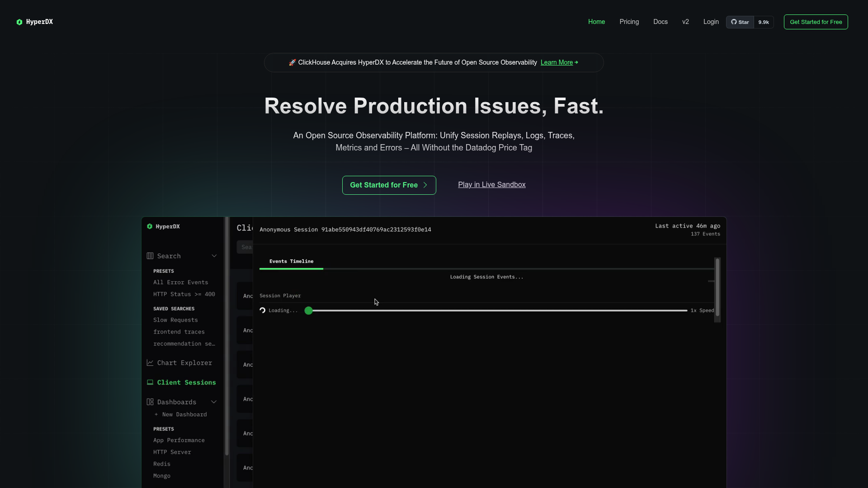Image resolution: width=868 pixels, height=488 pixels.
Task: Click the Chart Explorer icon
Action: 150,363
